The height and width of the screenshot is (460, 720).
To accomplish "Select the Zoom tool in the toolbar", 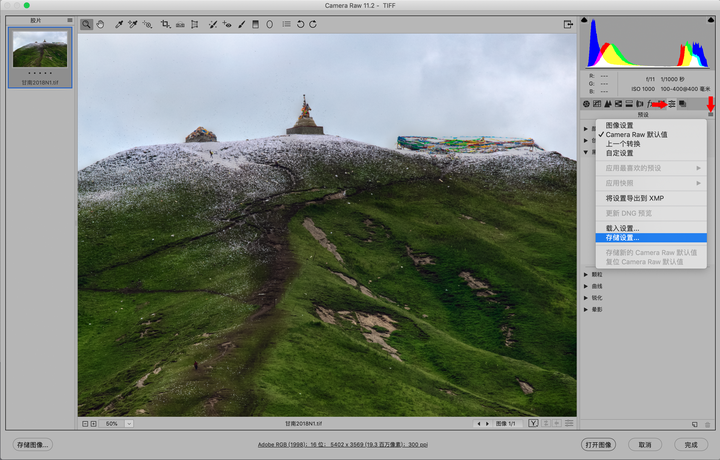I will coord(86,24).
